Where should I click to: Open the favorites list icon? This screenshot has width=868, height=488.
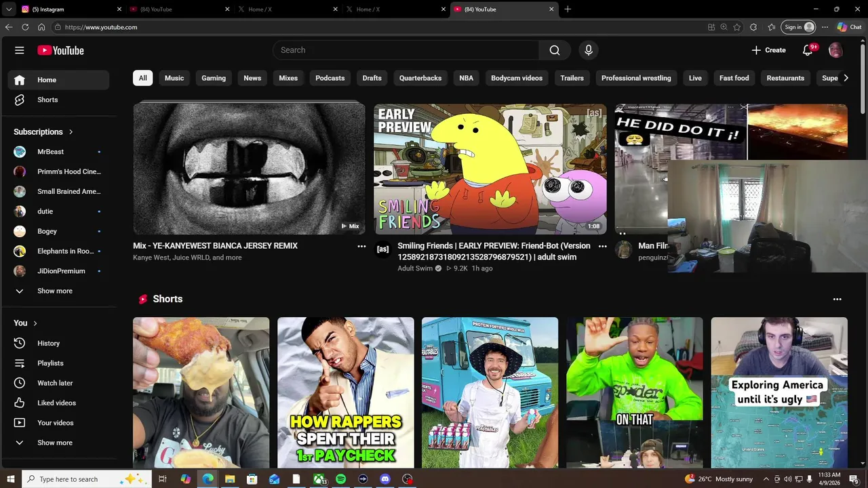[772, 27]
